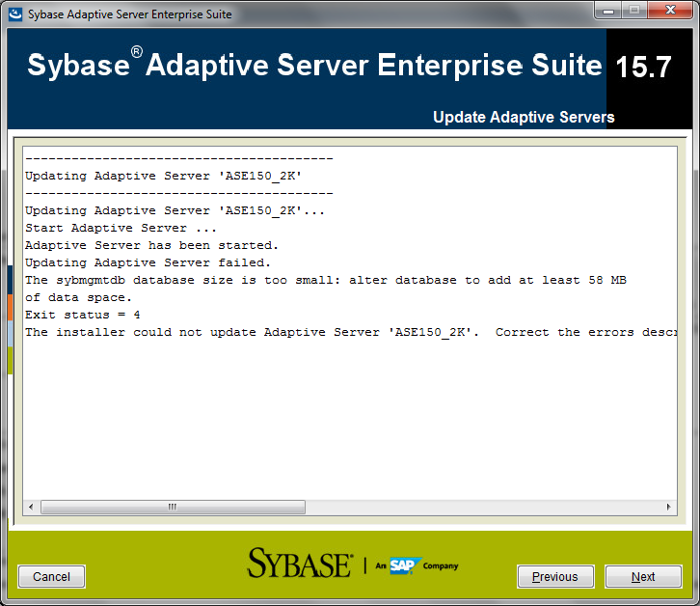Close the Sybase installer window
700x606 pixels.
point(670,11)
